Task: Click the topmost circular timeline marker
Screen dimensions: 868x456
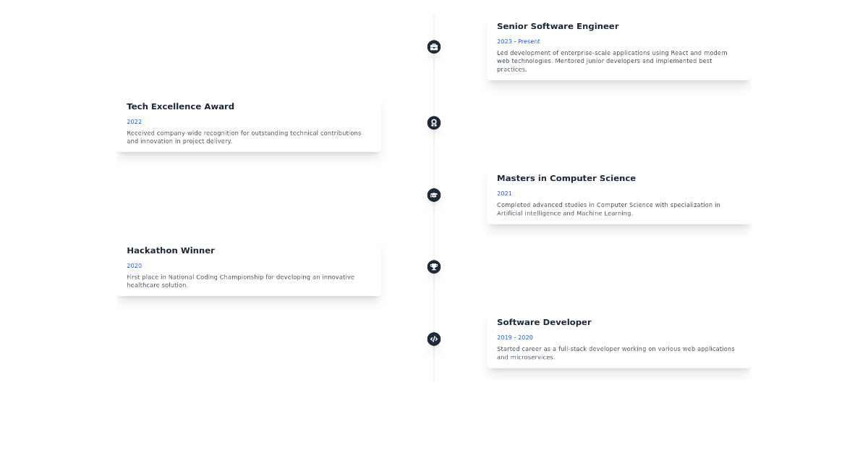Action: pyautogui.click(x=433, y=46)
